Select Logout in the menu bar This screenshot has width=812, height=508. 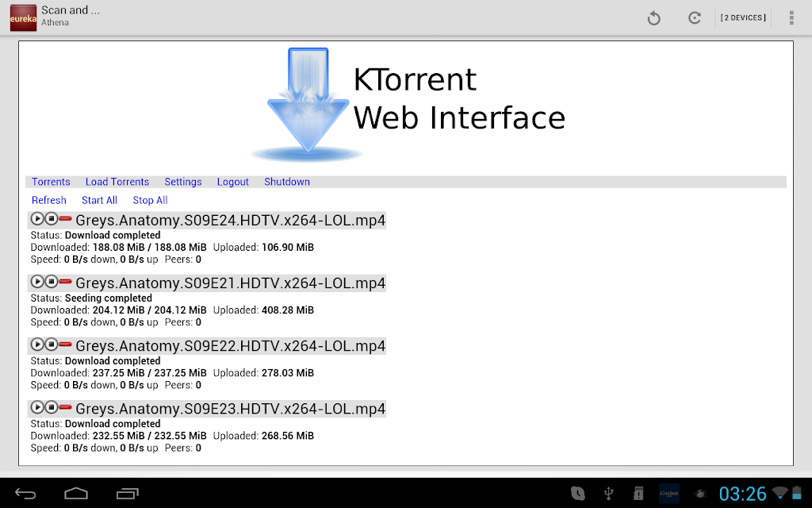coord(232,182)
